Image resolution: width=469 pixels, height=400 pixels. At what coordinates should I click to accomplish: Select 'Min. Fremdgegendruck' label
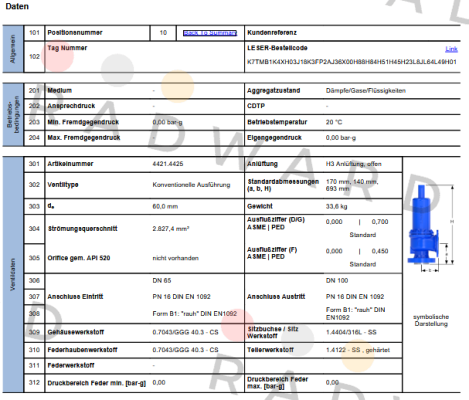83,122
